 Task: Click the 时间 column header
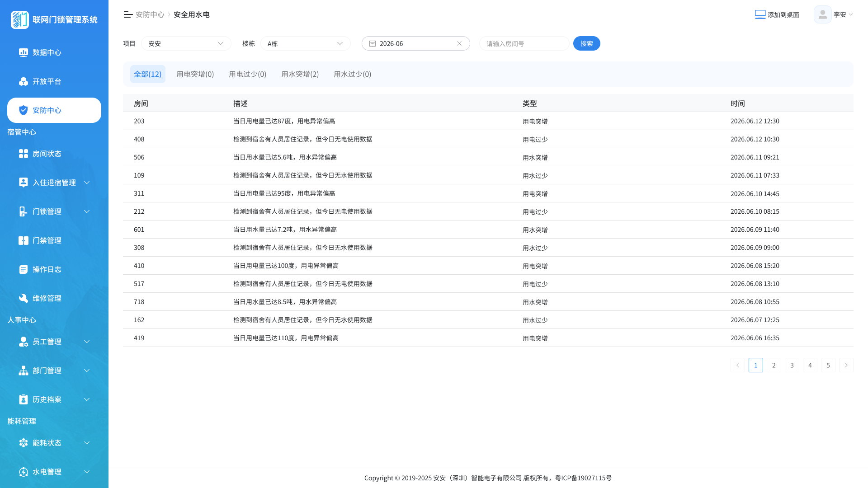click(738, 103)
